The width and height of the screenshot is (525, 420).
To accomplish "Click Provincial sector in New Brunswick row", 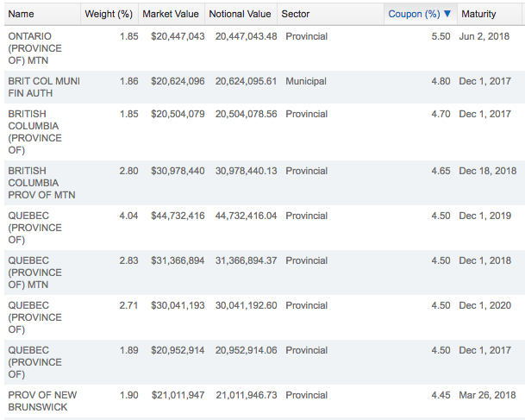I will coord(306,395).
